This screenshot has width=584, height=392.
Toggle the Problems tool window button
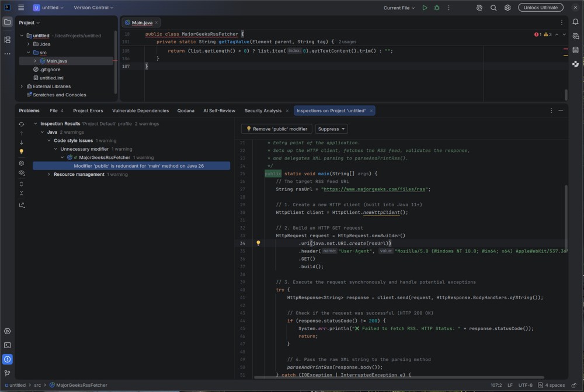click(x=7, y=359)
